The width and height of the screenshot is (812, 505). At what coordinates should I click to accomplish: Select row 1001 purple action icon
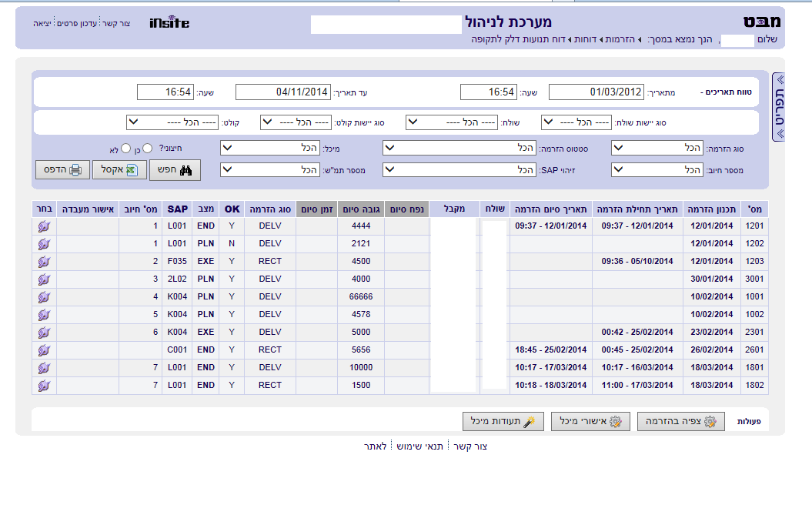[44, 297]
